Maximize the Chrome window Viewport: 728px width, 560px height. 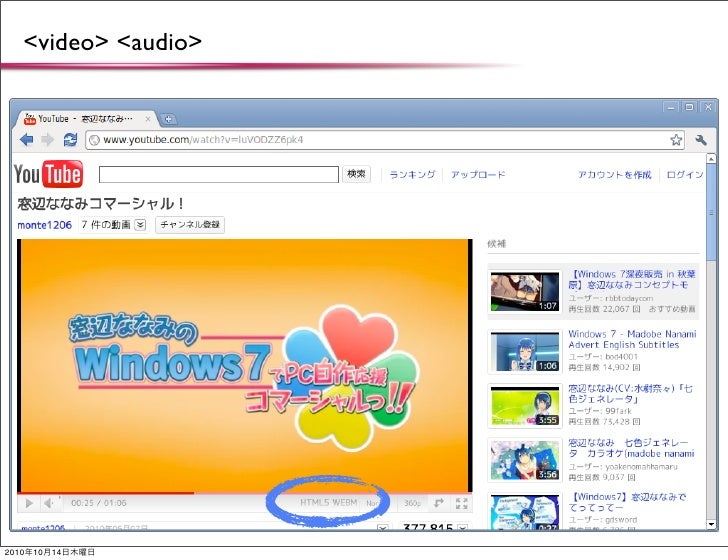pyautogui.click(x=689, y=107)
